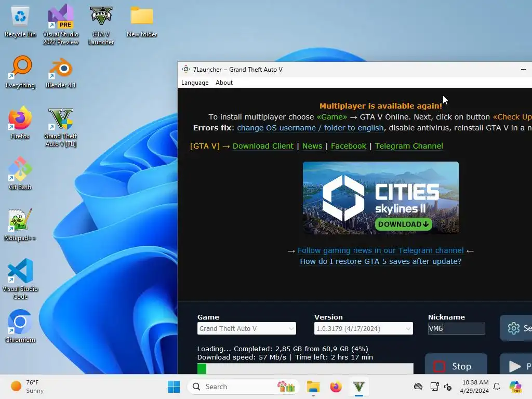Image resolution: width=532 pixels, height=399 pixels.
Task: Launch Notepad++ from the desktop
Action: coord(20,224)
